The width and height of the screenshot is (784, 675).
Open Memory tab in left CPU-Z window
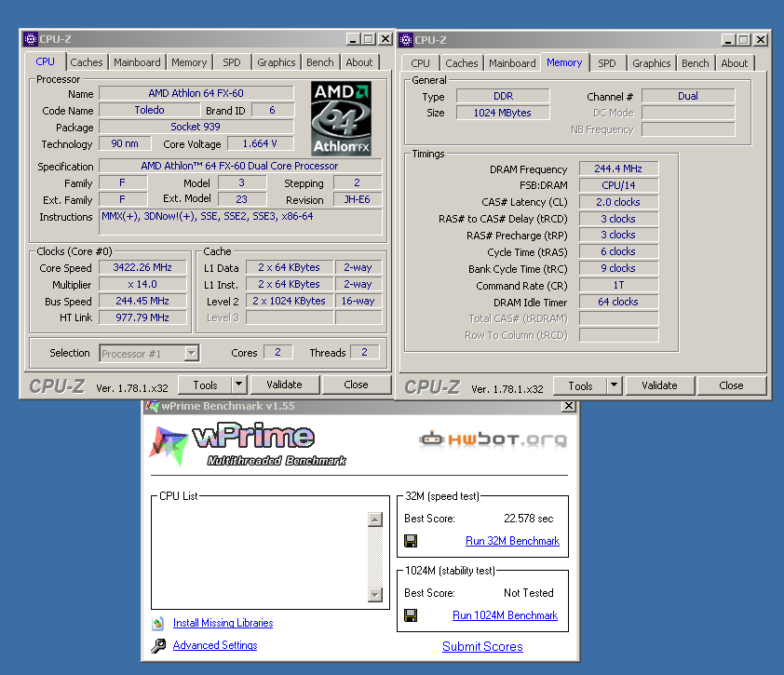(189, 62)
